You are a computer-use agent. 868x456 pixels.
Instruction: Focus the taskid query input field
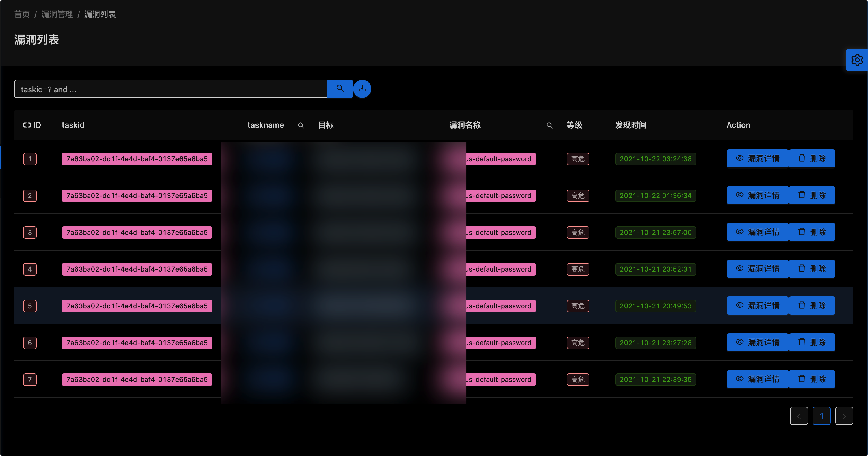pos(170,89)
